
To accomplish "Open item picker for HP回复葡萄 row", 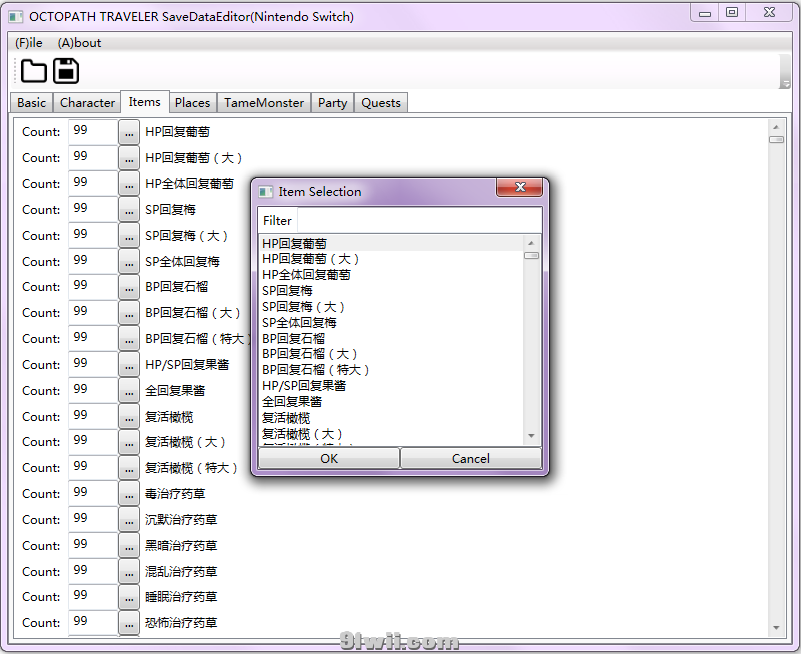I will click(129, 132).
